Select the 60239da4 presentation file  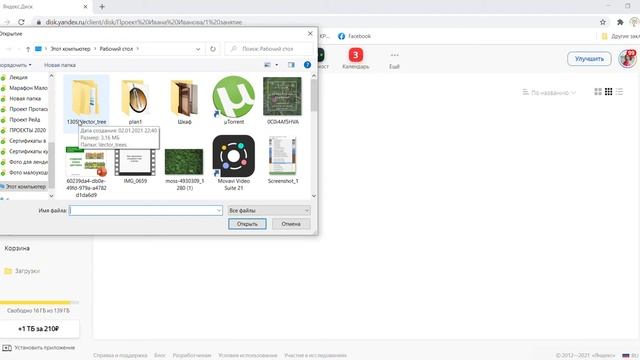(86, 171)
